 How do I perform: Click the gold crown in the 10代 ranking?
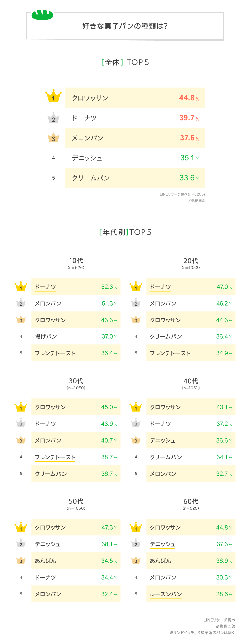point(21,287)
